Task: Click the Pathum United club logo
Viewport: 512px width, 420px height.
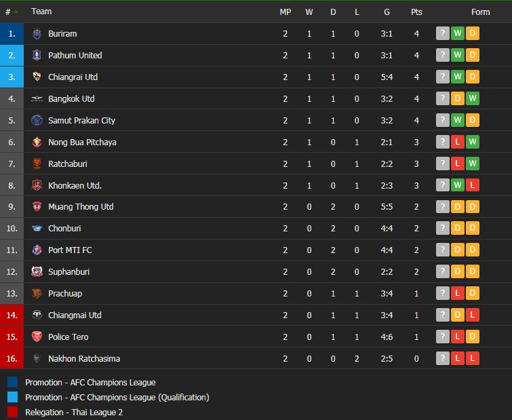Action: (37, 55)
